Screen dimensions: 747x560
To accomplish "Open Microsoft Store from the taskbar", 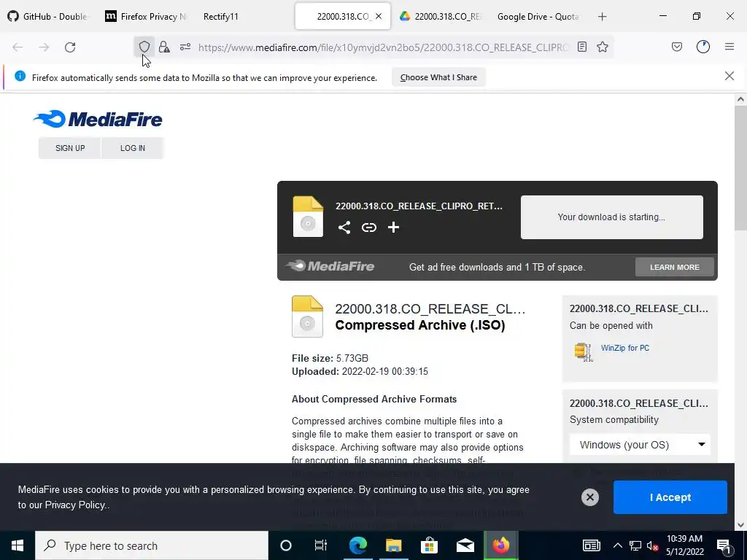I will point(429,545).
